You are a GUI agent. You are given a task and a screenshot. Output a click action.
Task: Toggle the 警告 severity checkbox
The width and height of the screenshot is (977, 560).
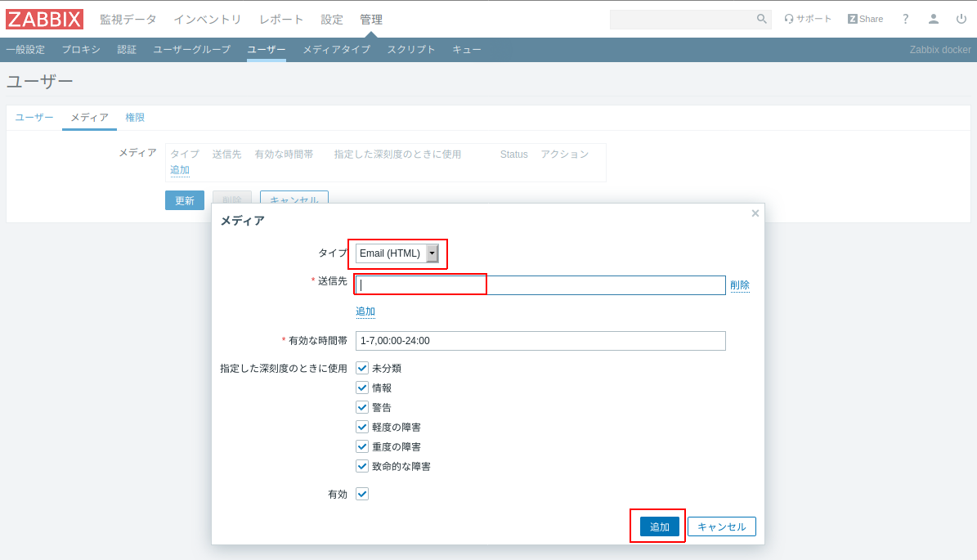(x=362, y=407)
